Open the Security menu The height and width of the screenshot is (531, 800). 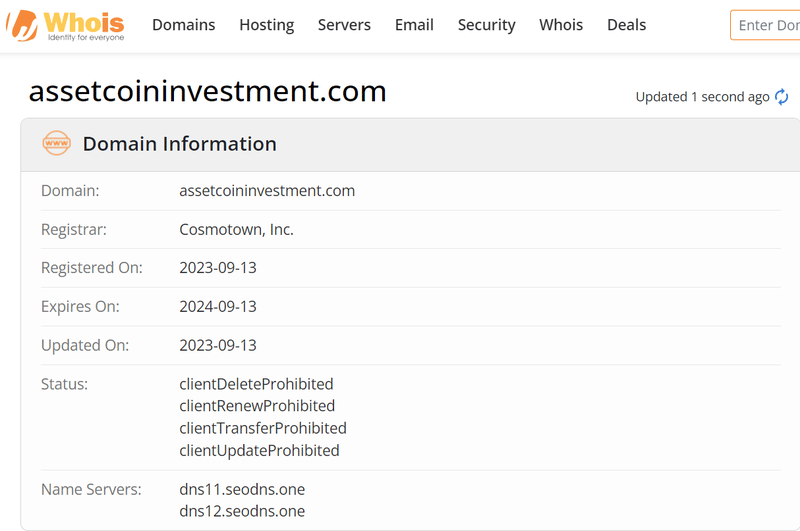(487, 25)
